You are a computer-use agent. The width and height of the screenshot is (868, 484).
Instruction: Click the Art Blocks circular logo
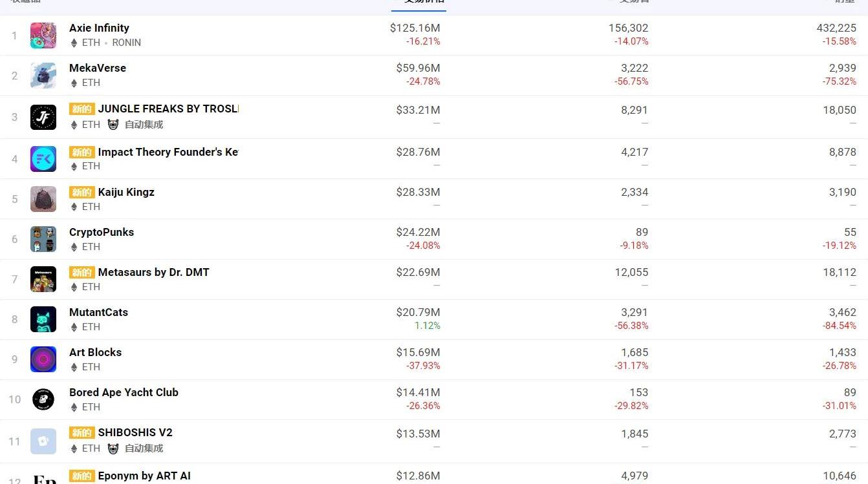[x=43, y=359]
